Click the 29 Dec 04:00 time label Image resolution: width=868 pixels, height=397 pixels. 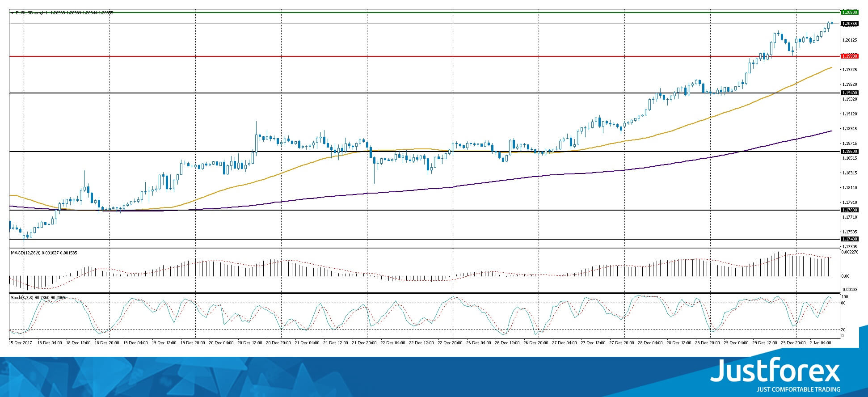point(736,343)
